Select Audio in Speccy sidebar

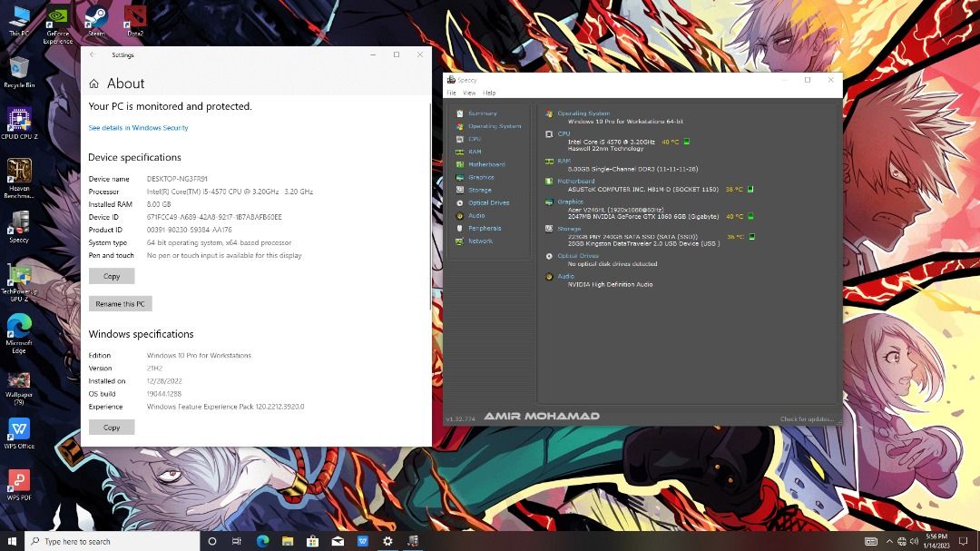point(476,216)
